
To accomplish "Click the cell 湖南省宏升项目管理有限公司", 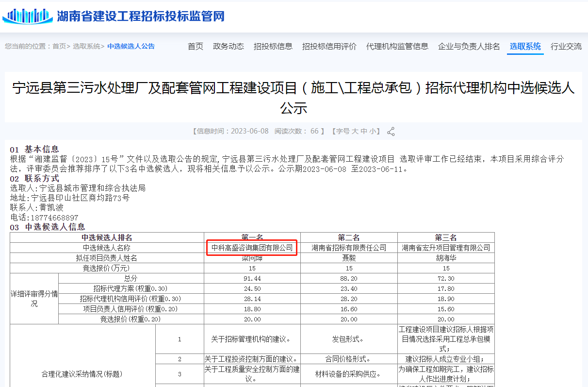I will (x=446, y=248).
